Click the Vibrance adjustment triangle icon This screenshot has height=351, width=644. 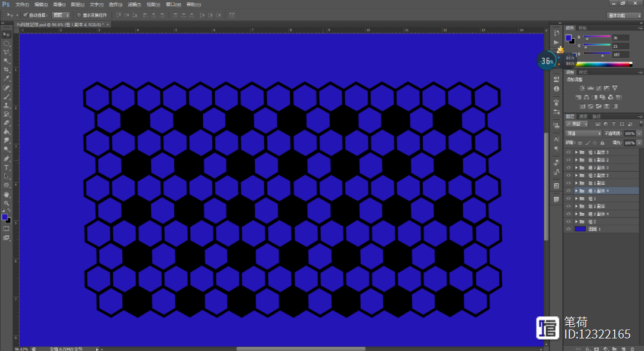click(614, 88)
